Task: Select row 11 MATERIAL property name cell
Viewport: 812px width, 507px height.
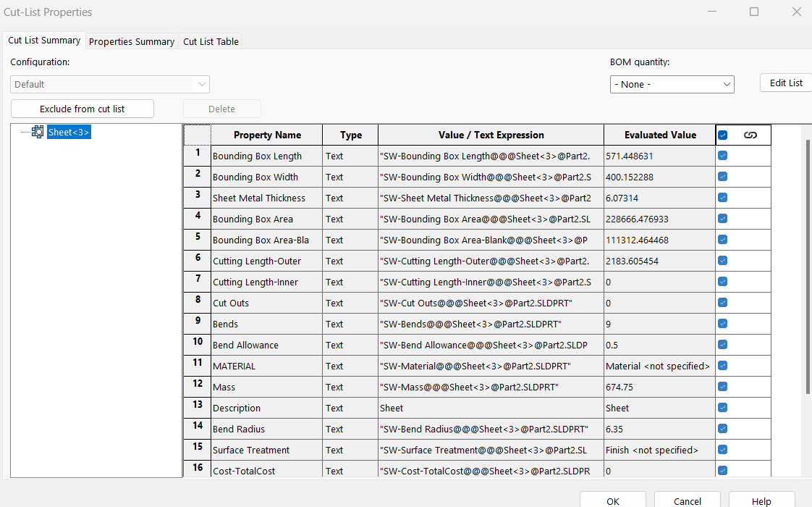Action: [x=266, y=366]
